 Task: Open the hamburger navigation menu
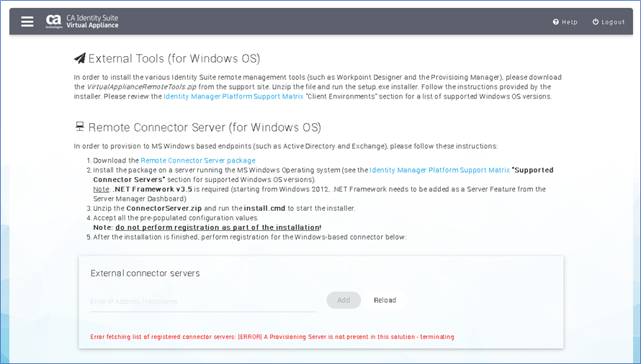(x=27, y=22)
